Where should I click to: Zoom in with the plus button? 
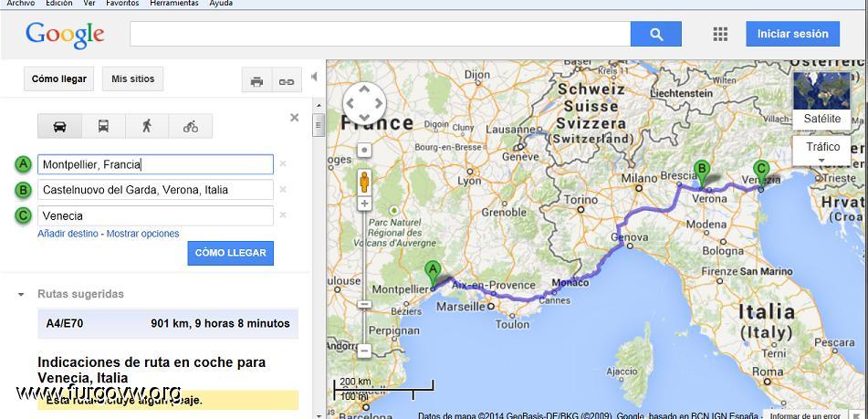(x=364, y=204)
